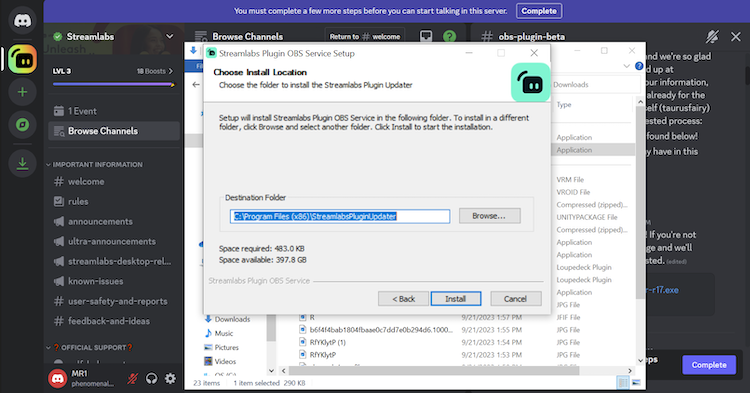Close the obs-plugin-beta thread panel
Image resolution: width=750 pixels, height=393 pixels.
click(x=736, y=36)
